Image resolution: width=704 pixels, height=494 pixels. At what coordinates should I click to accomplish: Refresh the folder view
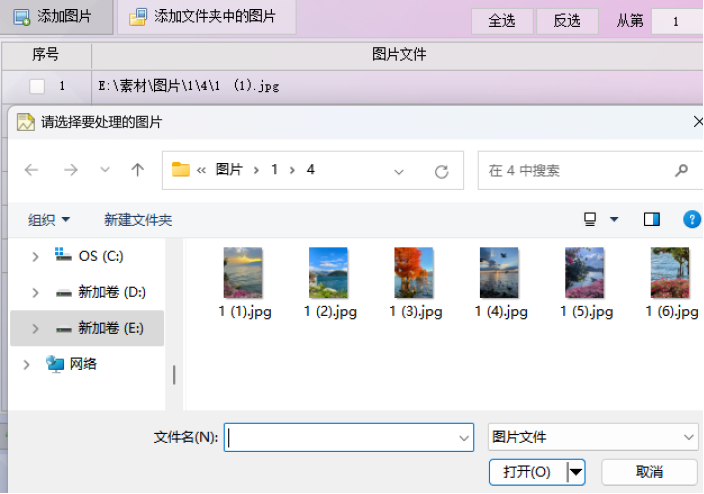441,172
